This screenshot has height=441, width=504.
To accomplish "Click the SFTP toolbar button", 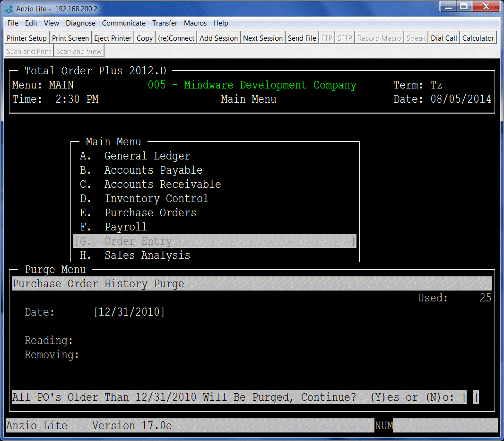I will [345, 38].
